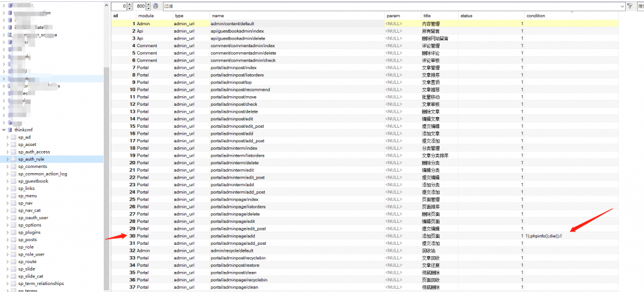Image resolution: width=644 pixels, height=292 pixels.
Task: Expand the sp_ad table node
Action: pos(7,137)
